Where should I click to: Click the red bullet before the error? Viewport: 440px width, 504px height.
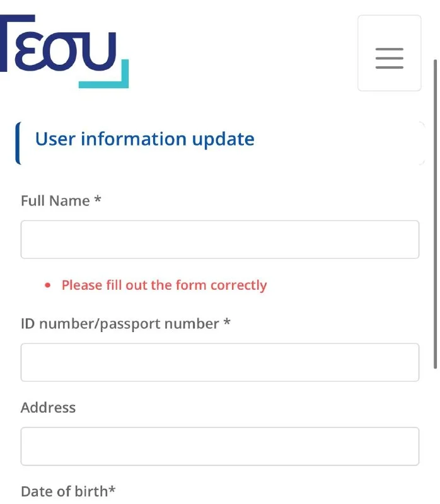48,285
